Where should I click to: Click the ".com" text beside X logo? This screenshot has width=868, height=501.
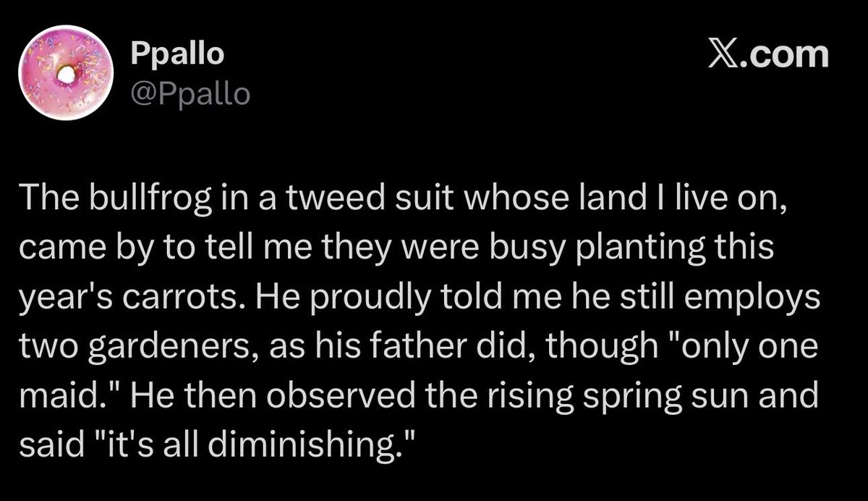tap(783, 54)
